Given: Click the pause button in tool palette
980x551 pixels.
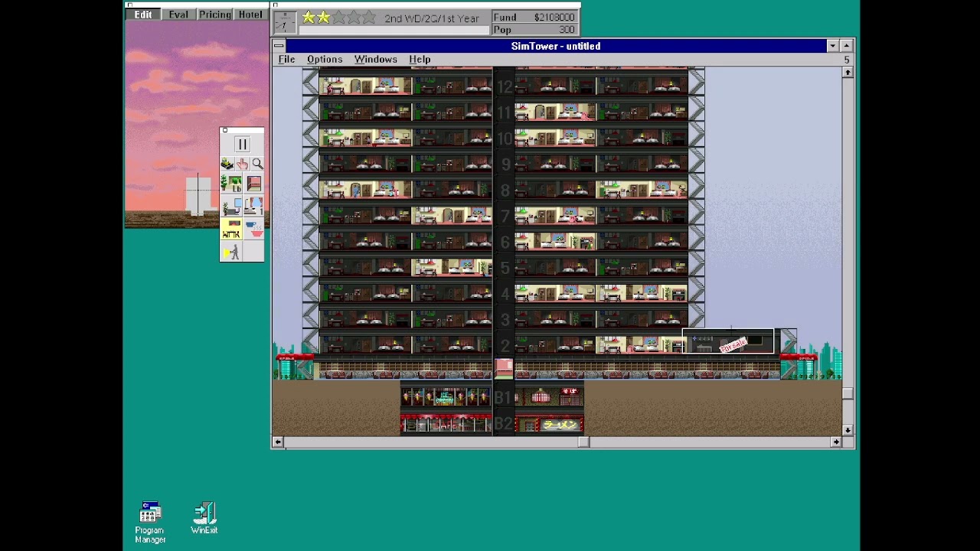Looking at the screenshot, I should click(x=242, y=145).
